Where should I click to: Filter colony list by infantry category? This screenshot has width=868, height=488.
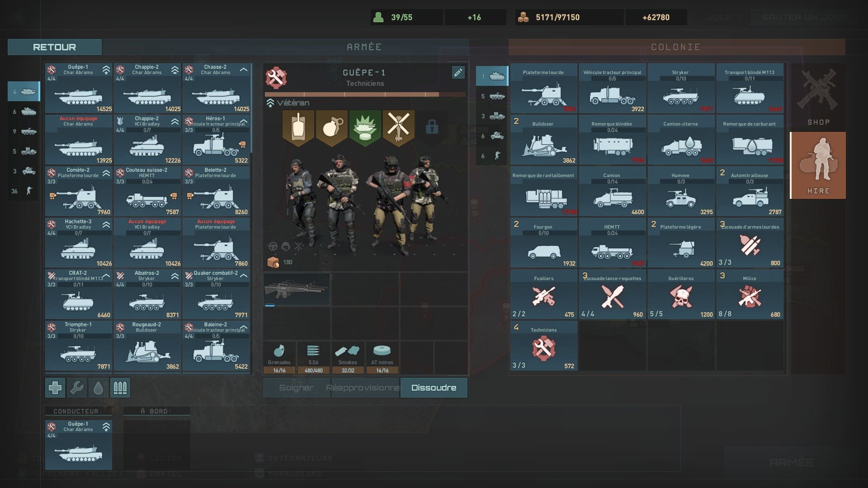coord(492,156)
